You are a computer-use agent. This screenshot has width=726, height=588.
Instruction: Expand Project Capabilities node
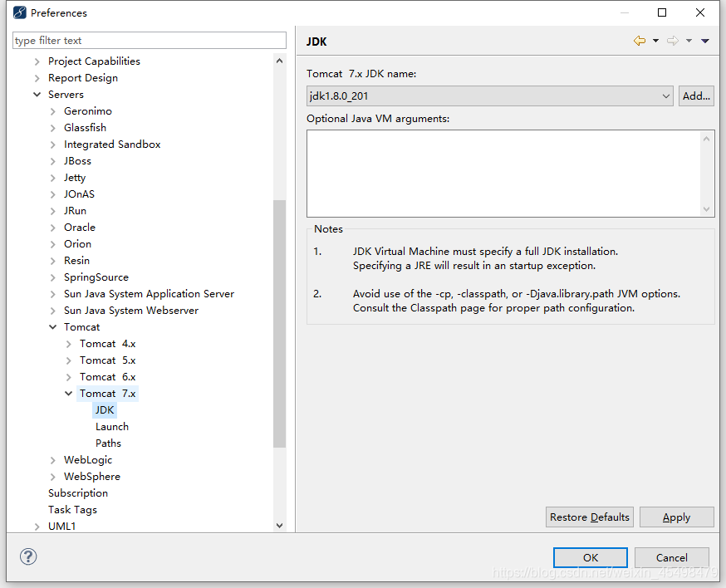(37, 61)
